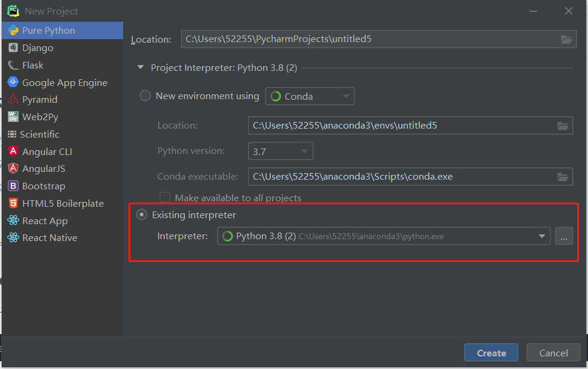Choose the Angular CLI project type
This screenshot has width=588, height=369.
tap(13, 151)
